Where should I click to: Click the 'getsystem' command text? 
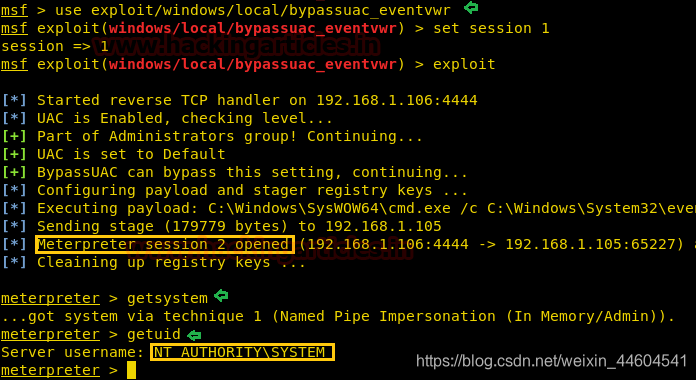coord(167,298)
